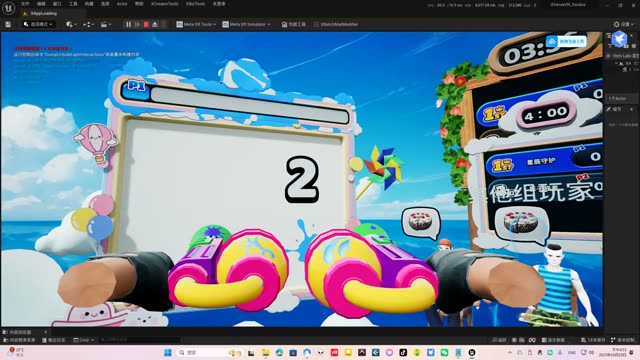Open WeChat from taskbar

444,353
